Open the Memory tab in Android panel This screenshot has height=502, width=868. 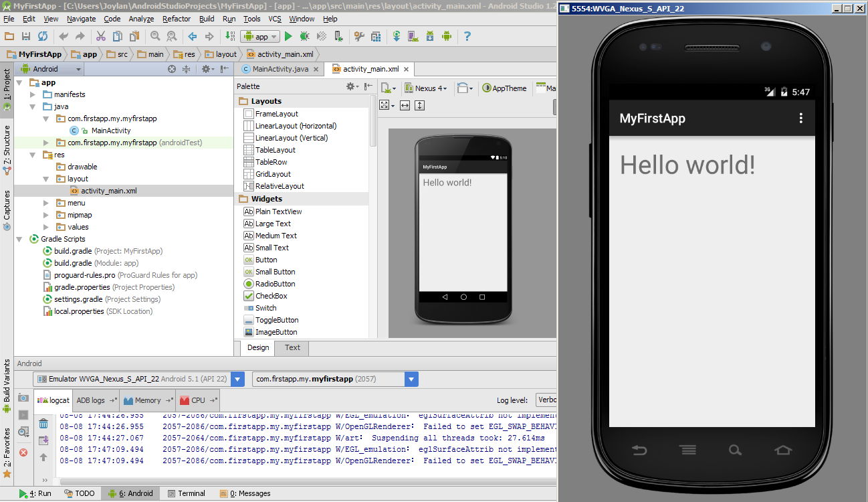(x=148, y=400)
